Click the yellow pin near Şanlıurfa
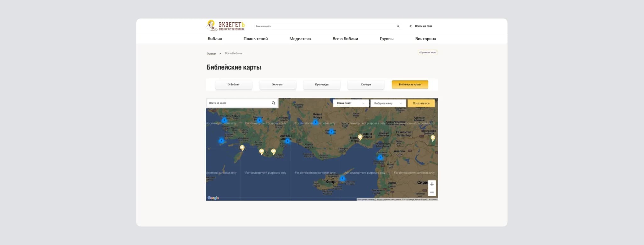 point(433,138)
